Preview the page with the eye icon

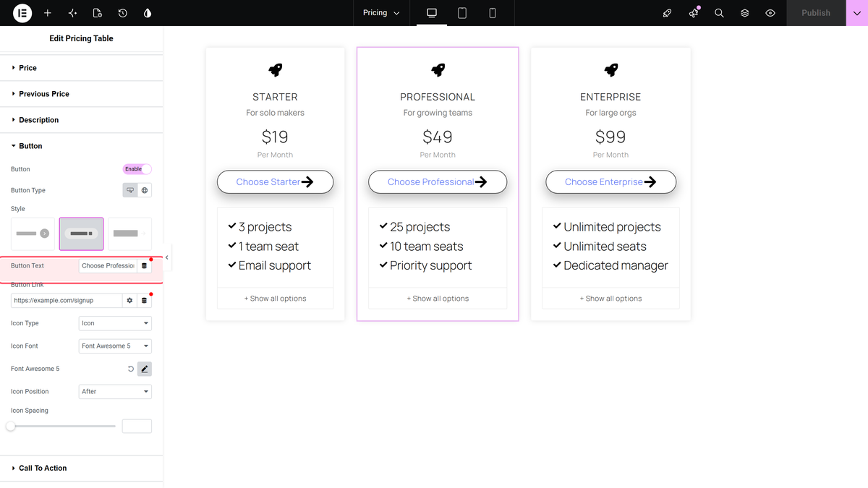[x=770, y=13]
